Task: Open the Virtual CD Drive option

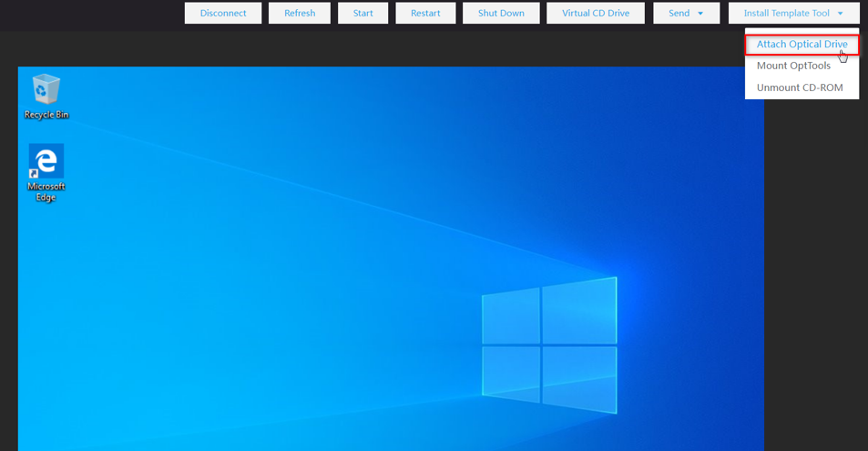Action: 596,14
